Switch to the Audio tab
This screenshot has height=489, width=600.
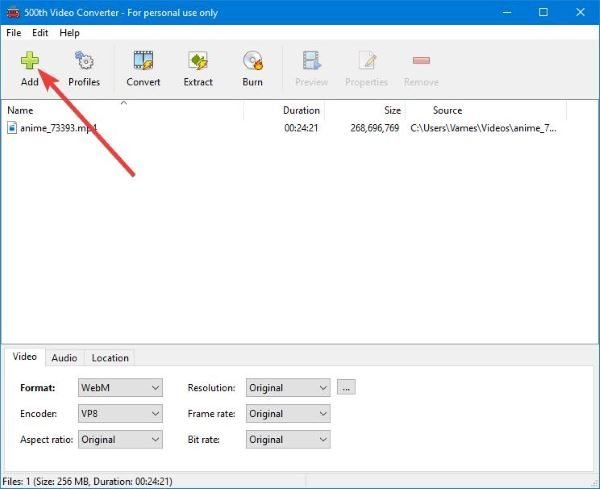click(64, 358)
